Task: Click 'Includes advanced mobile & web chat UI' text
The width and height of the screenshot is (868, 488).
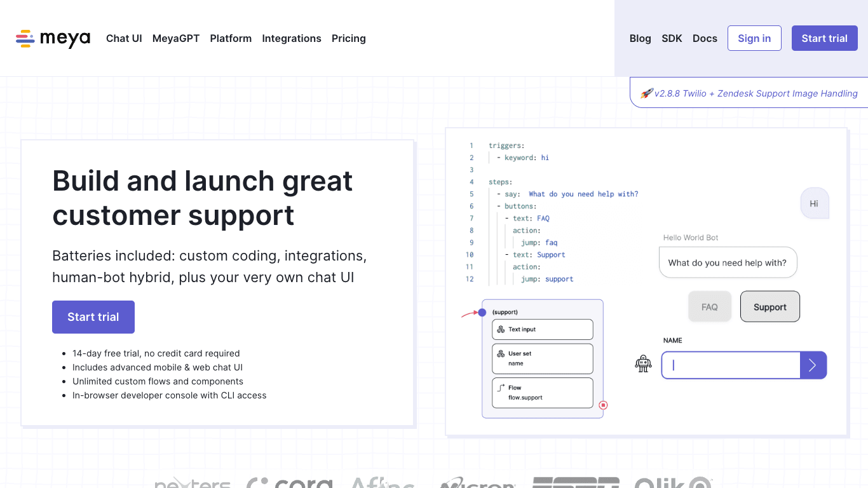Action: (158, 367)
